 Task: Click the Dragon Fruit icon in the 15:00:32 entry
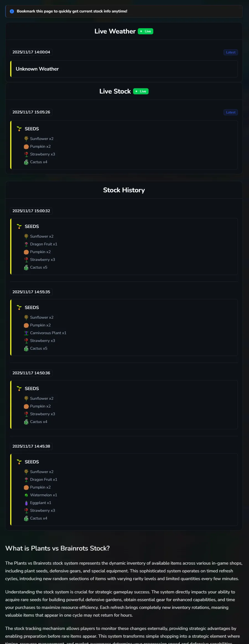26,244
